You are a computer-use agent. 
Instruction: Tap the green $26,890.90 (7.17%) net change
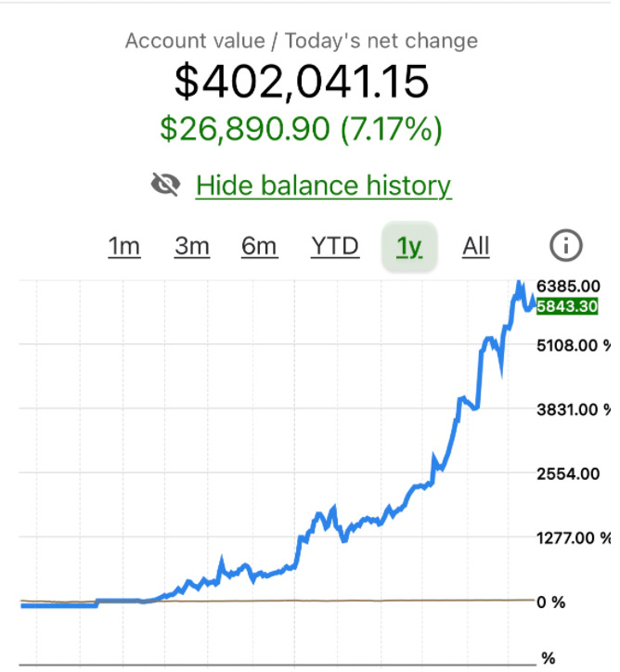tap(302, 129)
